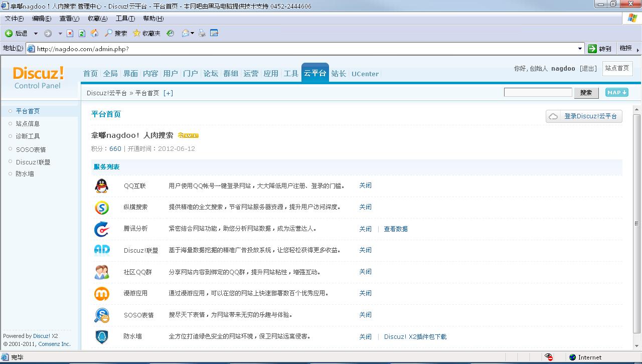Click Discuz! X2插件包下载 link
Image resolution: width=642 pixels, height=364 pixels.
click(415, 336)
